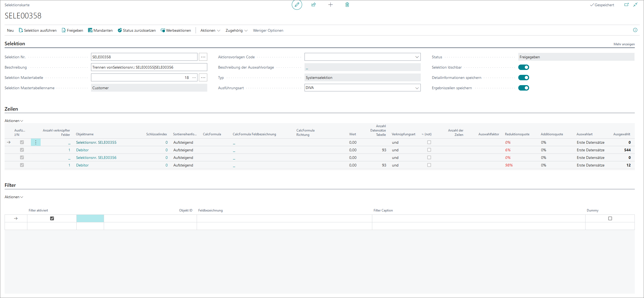Screen dimensions: 644x298
Task: Click Reduktionsquote column header
Action: [x=517, y=134]
